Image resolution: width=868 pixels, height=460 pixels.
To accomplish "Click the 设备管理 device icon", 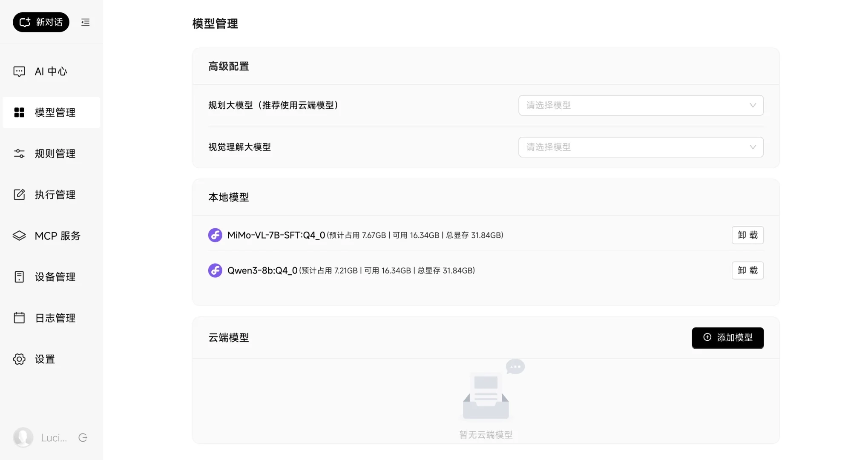I will [19, 277].
